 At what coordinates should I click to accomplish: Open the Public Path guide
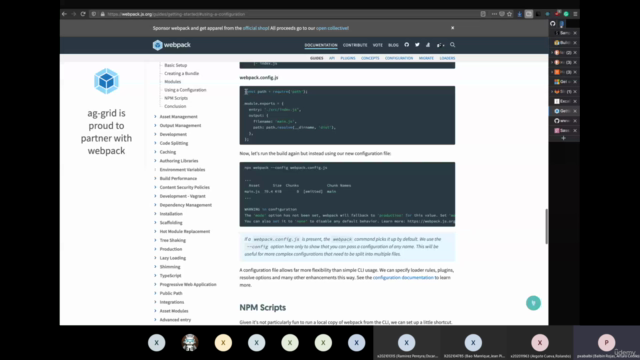(171, 293)
